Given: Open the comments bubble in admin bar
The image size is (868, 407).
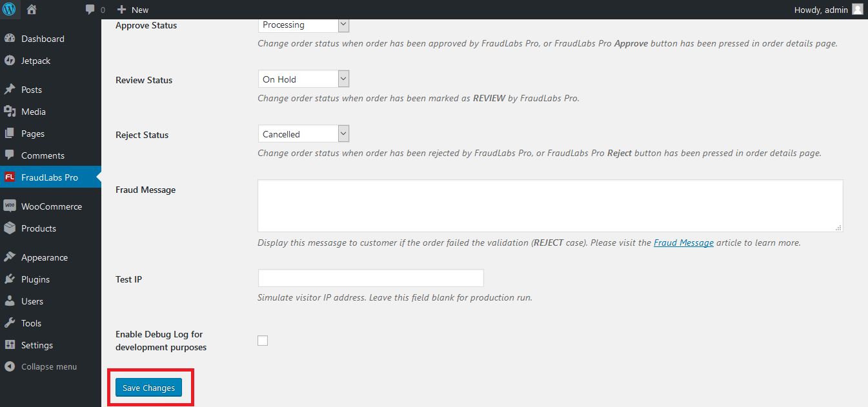Looking at the screenshot, I should pos(95,10).
